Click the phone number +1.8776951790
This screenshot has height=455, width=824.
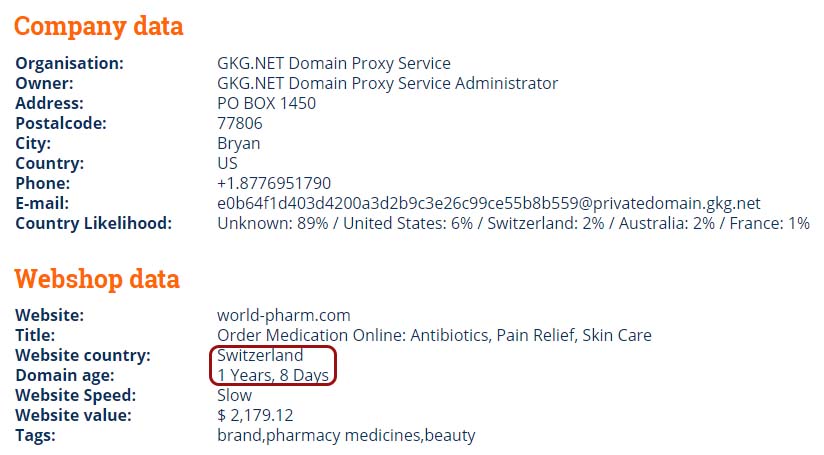pyautogui.click(x=274, y=183)
